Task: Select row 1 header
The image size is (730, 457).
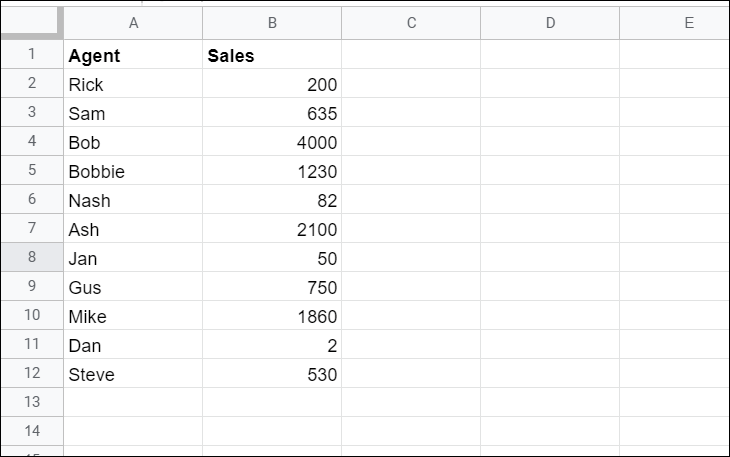Action: [x=31, y=56]
